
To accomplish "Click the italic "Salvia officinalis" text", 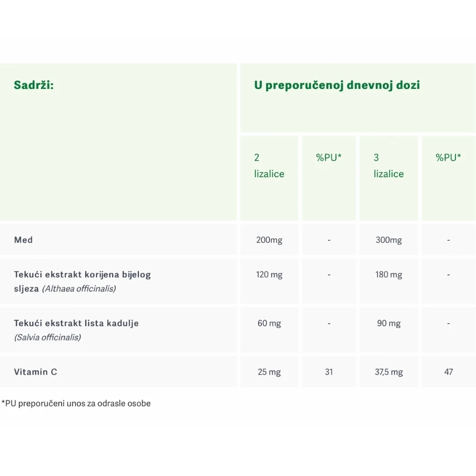I will (x=48, y=337).
